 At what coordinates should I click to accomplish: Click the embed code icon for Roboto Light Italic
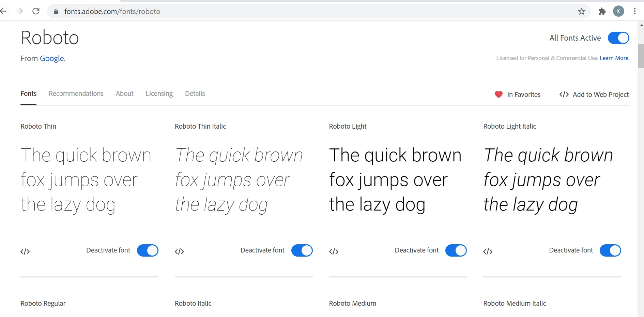[488, 251]
